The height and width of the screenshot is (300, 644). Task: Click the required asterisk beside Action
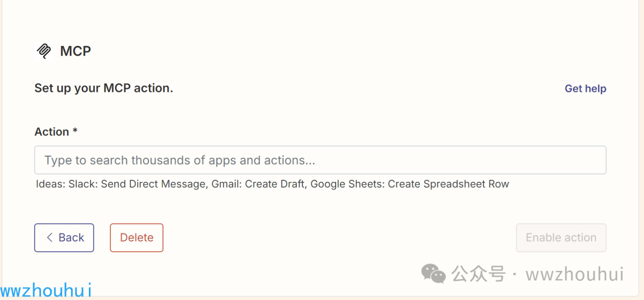pos(75,131)
